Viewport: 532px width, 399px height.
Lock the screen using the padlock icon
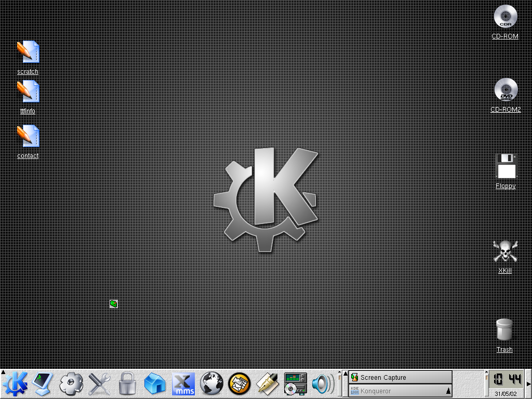point(128,384)
